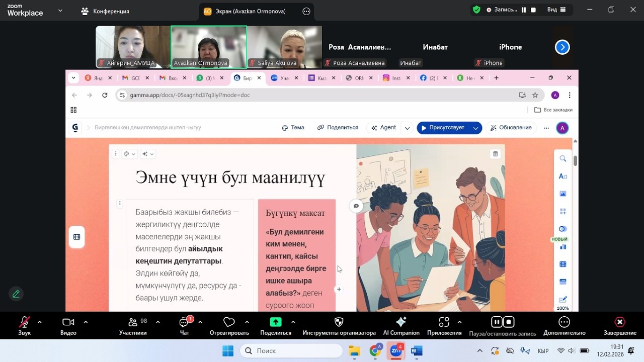Open more options ellipsis in Gamma header
The height and width of the screenshot is (362, 644).
546,128
